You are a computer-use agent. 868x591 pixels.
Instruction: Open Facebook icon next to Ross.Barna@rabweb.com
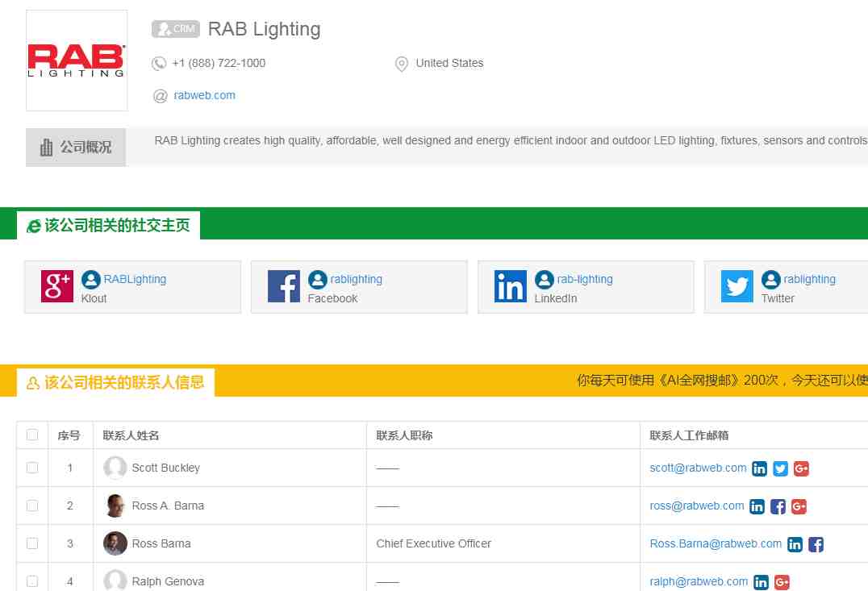[816, 544]
